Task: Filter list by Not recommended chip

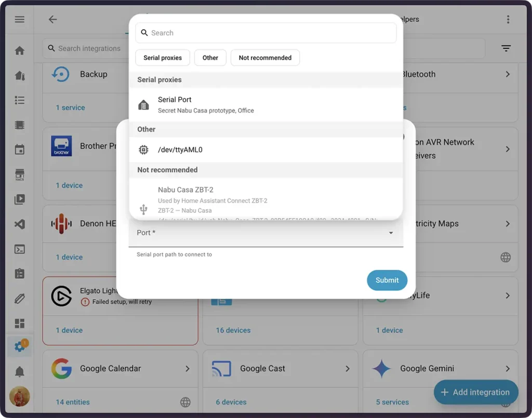Action: click(265, 58)
